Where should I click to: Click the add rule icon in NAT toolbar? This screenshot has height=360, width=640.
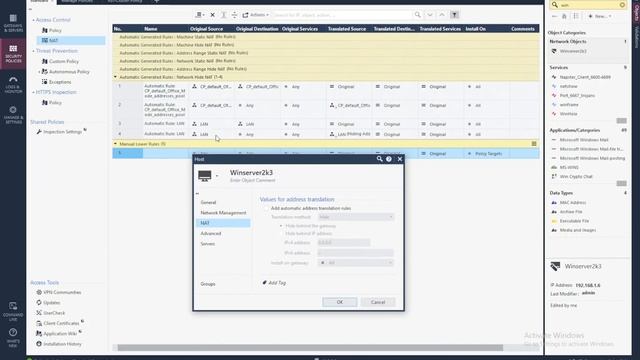[200, 15]
